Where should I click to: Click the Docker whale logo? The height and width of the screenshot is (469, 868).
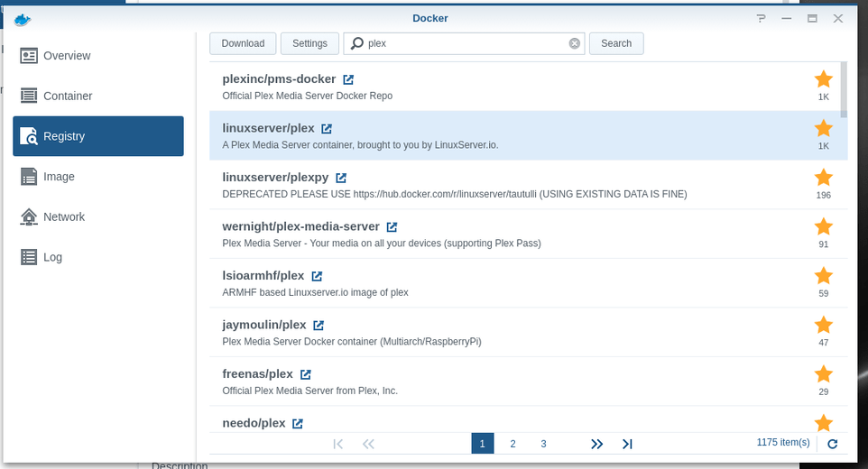tap(23, 21)
